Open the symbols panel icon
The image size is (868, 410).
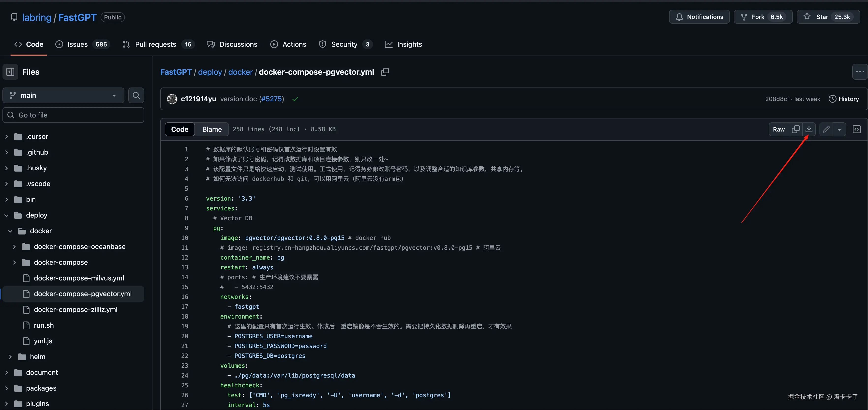856,129
